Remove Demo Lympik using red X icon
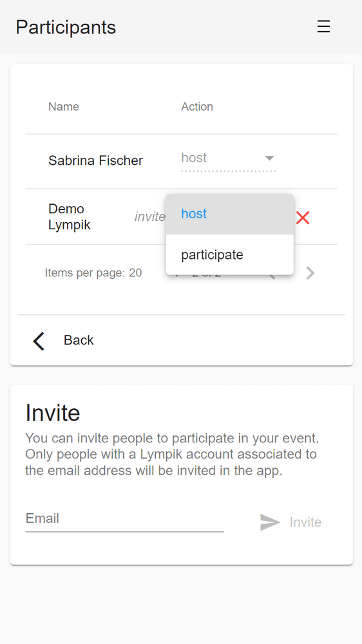 [x=303, y=218]
